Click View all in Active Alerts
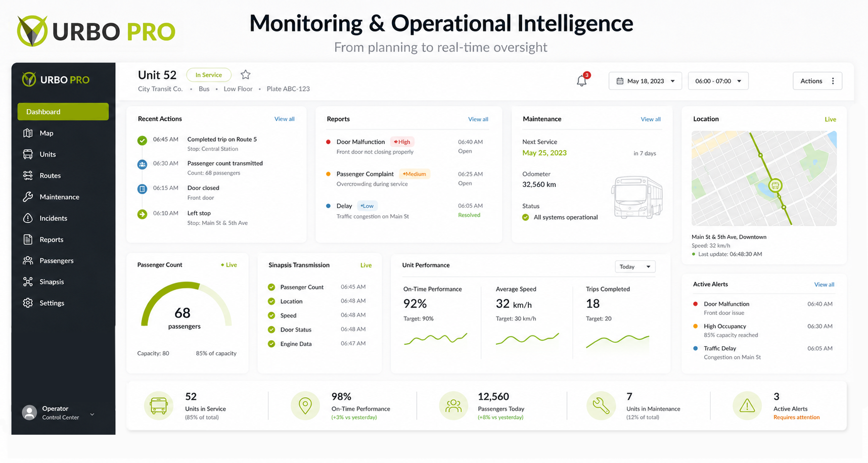This screenshot has height=463, width=868. pos(824,285)
